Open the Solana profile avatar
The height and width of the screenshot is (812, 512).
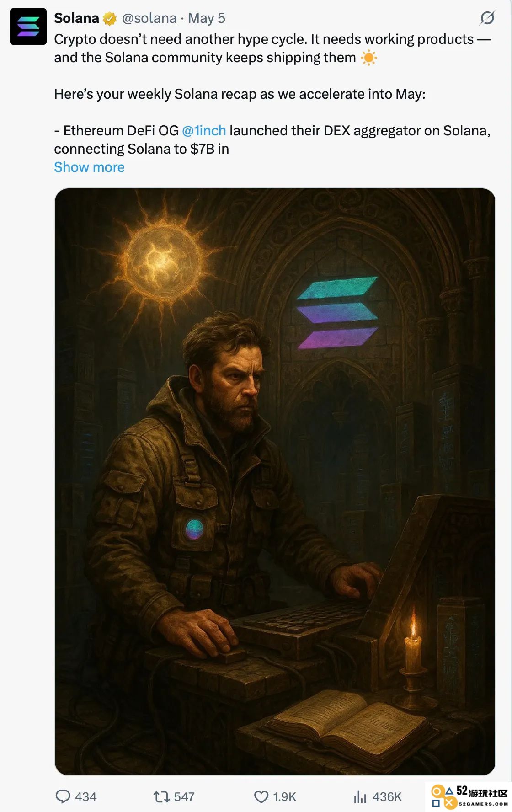coord(28,27)
